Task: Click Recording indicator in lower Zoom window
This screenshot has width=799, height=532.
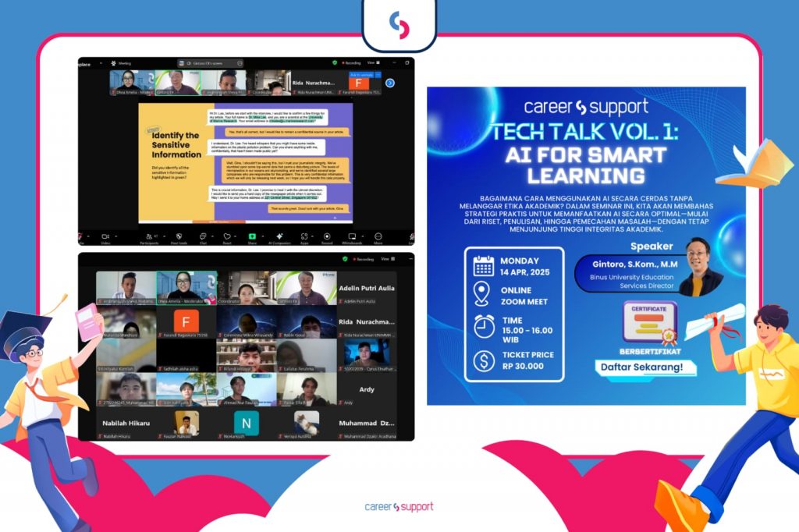Action: click(x=364, y=259)
